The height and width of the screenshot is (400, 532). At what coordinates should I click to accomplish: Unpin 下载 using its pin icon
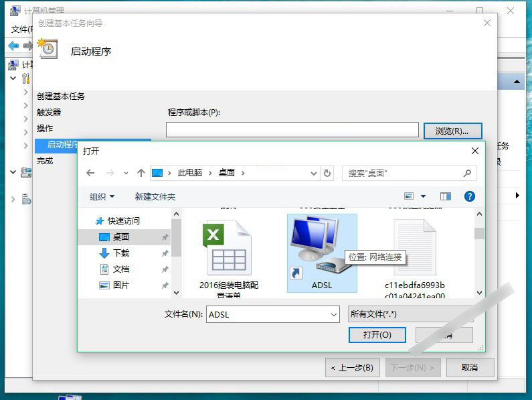pos(165,253)
